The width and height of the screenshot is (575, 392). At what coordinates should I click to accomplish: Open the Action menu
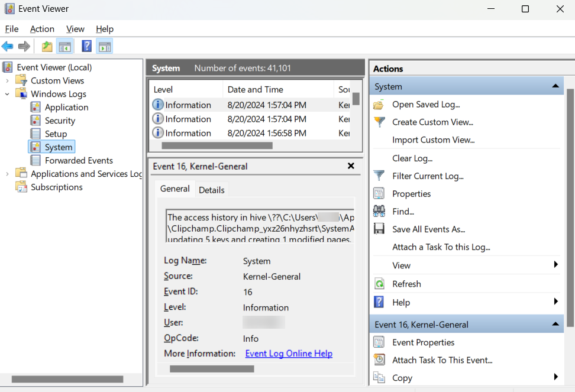pos(42,29)
